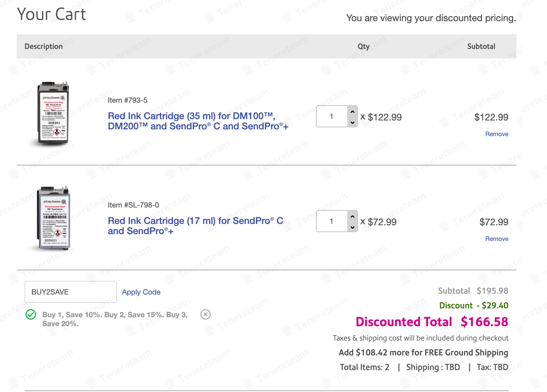This screenshot has width=547, height=392.
Task: Open Red Ink Cartridge (35 ml) product link
Action: coord(198,121)
